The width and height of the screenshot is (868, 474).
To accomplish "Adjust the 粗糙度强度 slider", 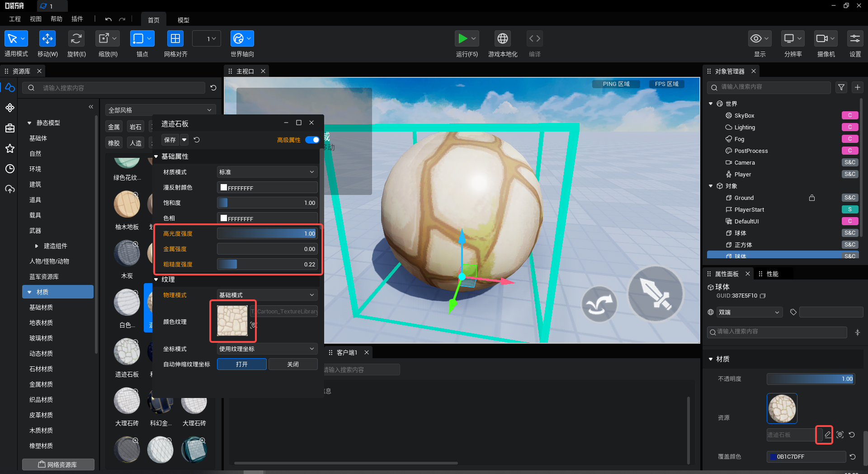I will pos(267,264).
